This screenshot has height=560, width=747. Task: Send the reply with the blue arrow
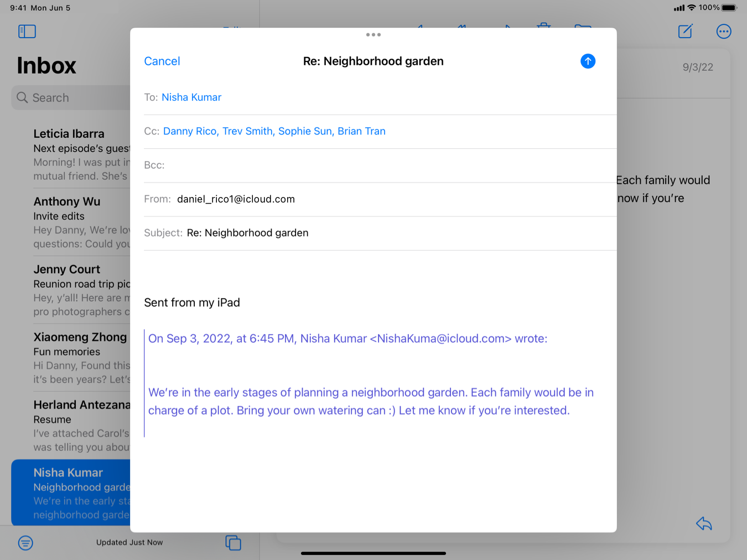588,61
